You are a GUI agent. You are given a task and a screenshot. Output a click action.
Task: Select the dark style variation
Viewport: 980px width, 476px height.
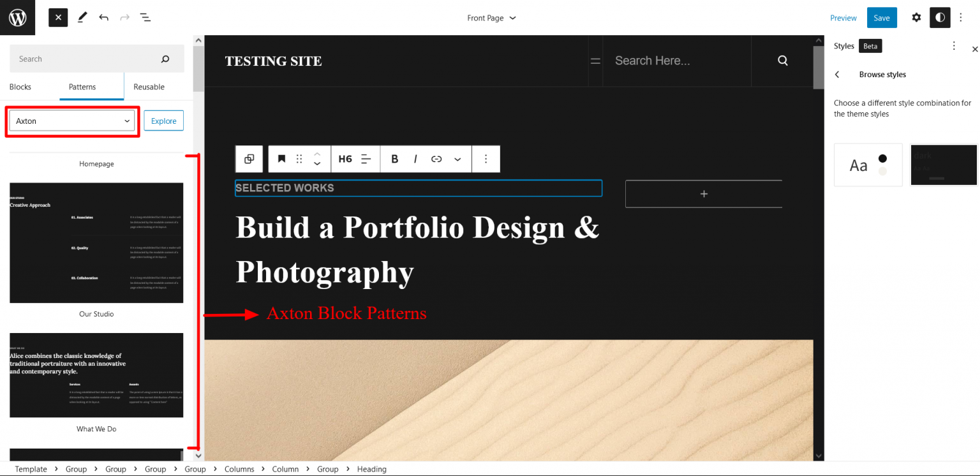pyautogui.click(x=943, y=165)
